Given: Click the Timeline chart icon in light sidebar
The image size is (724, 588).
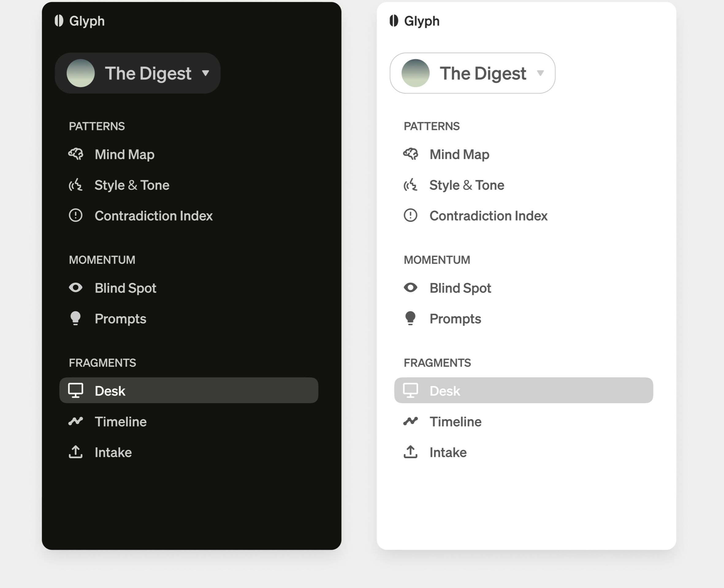Looking at the screenshot, I should click(410, 421).
